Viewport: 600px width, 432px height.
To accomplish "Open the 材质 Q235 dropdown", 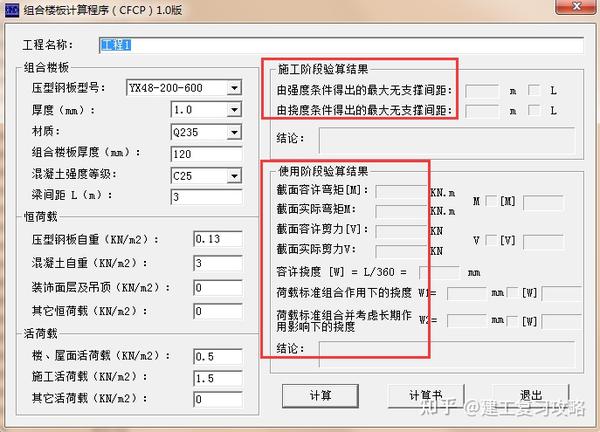I will [x=234, y=132].
